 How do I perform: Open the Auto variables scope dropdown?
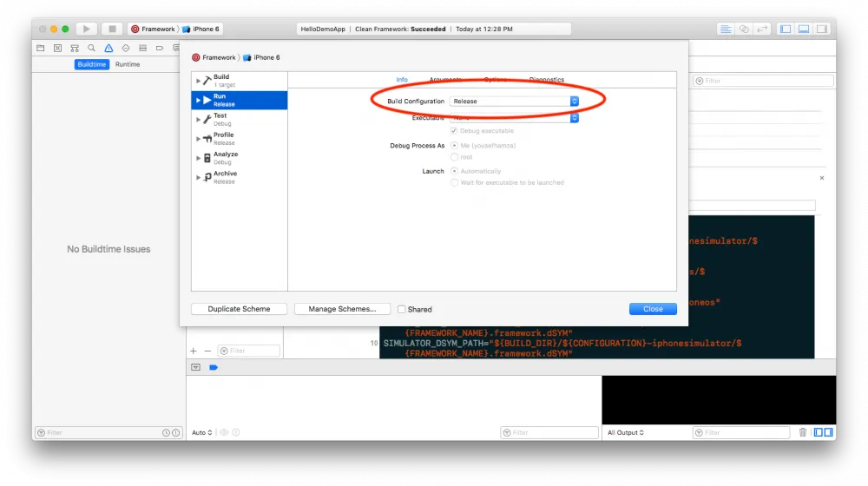click(x=202, y=432)
